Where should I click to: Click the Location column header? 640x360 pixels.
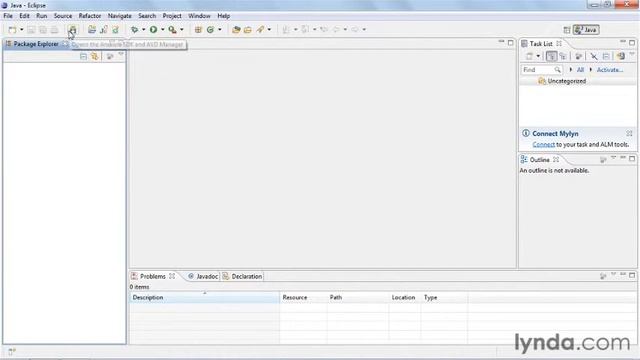pyautogui.click(x=405, y=298)
